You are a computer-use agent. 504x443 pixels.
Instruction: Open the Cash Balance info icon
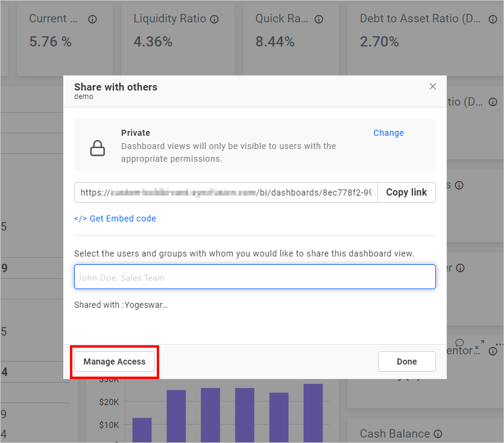pos(438,434)
